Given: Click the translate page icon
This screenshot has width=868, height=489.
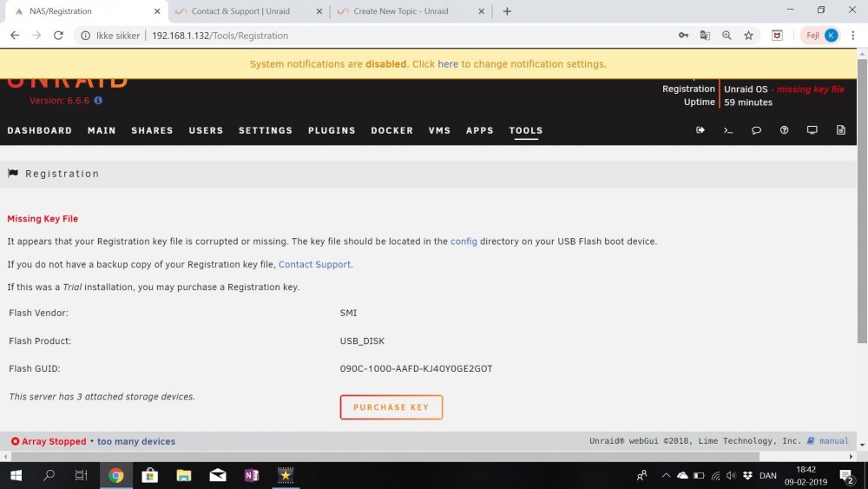Looking at the screenshot, I should (x=705, y=36).
